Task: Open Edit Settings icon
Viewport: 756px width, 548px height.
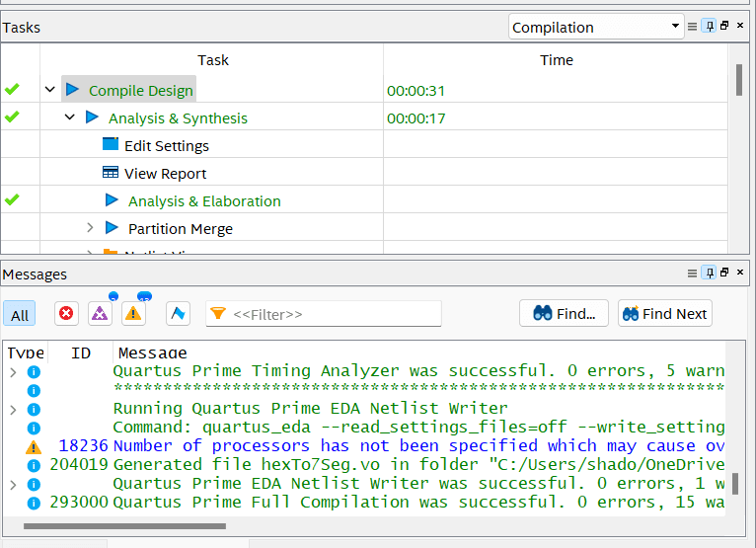Action: pyautogui.click(x=111, y=144)
